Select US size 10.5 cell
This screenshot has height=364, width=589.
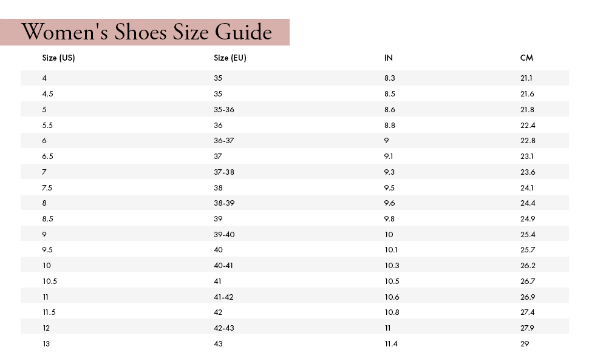50,281
